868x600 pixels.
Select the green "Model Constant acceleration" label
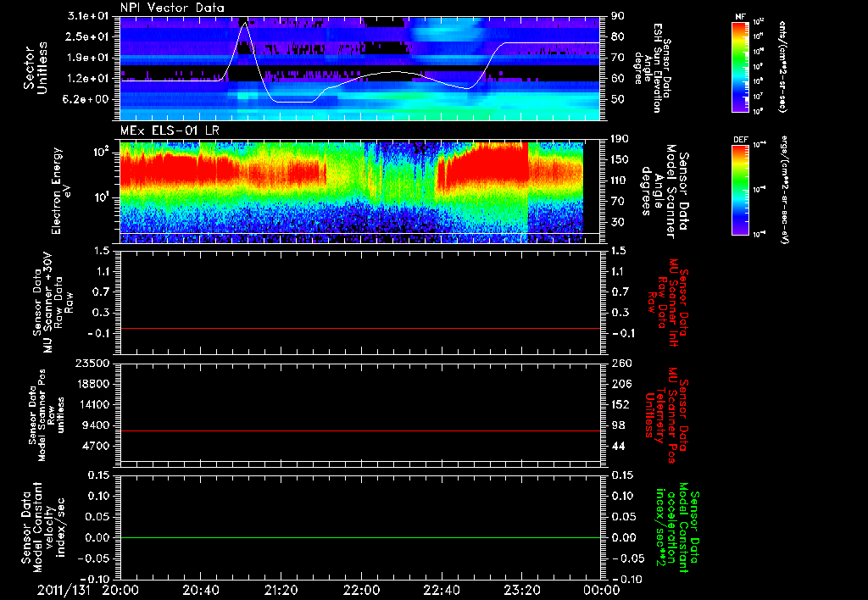click(x=676, y=528)
